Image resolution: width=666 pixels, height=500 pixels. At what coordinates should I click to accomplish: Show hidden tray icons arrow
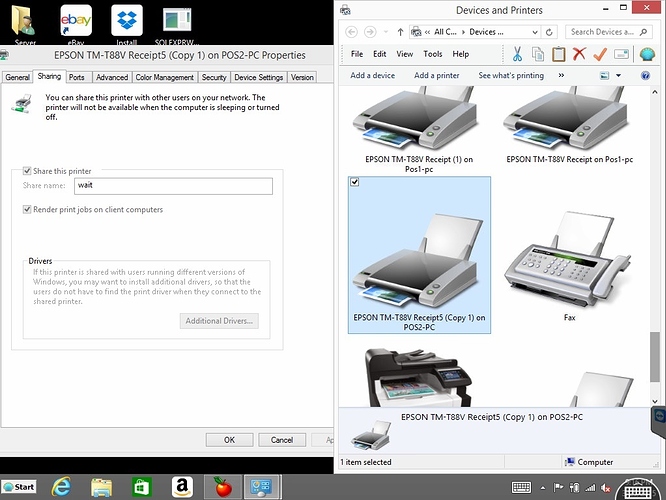point(542,488)
